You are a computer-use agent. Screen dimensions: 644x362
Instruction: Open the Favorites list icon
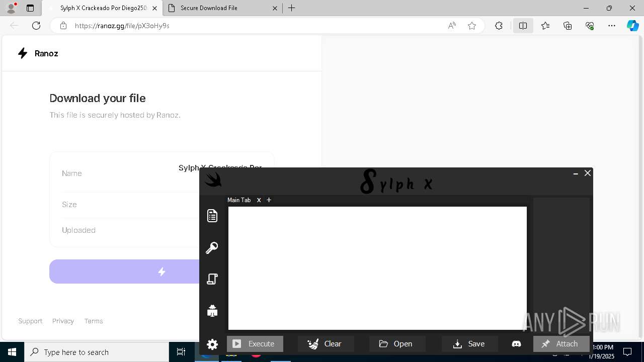pos(545,26)
